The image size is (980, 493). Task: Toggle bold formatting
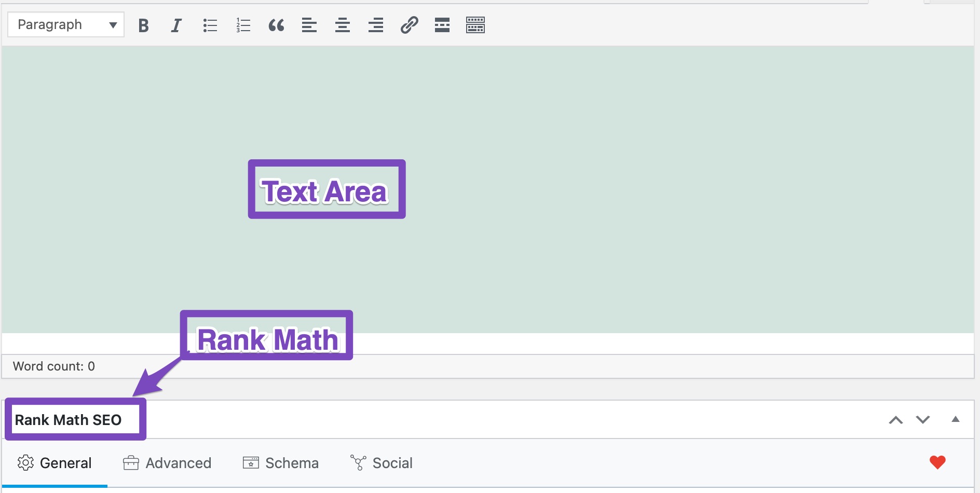click(144, 24)
